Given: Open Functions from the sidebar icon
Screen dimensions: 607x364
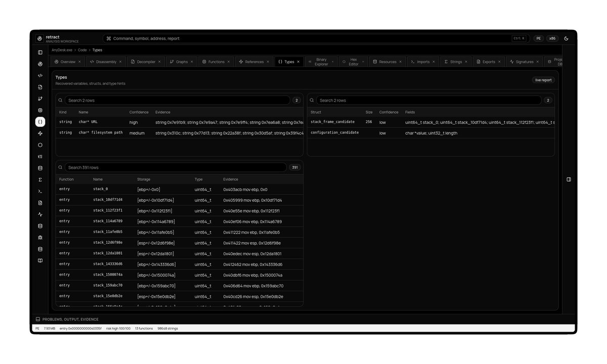Looking at the screenshot, I should point(40,110).
